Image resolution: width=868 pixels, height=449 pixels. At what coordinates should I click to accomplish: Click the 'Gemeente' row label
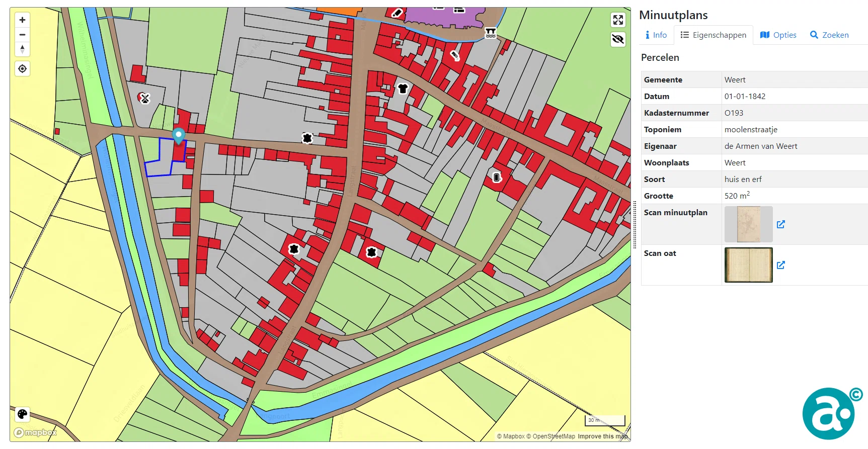(x=663, y=80)
